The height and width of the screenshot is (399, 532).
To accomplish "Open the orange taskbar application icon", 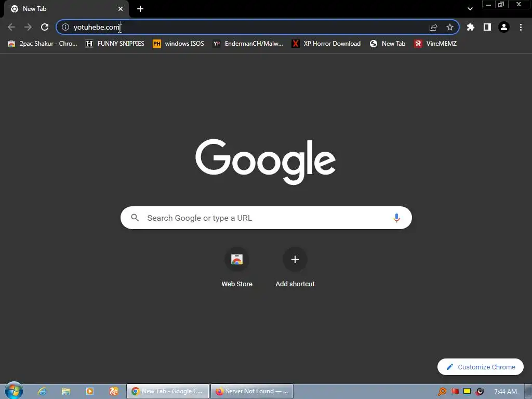I will click(x=113, y=391).
